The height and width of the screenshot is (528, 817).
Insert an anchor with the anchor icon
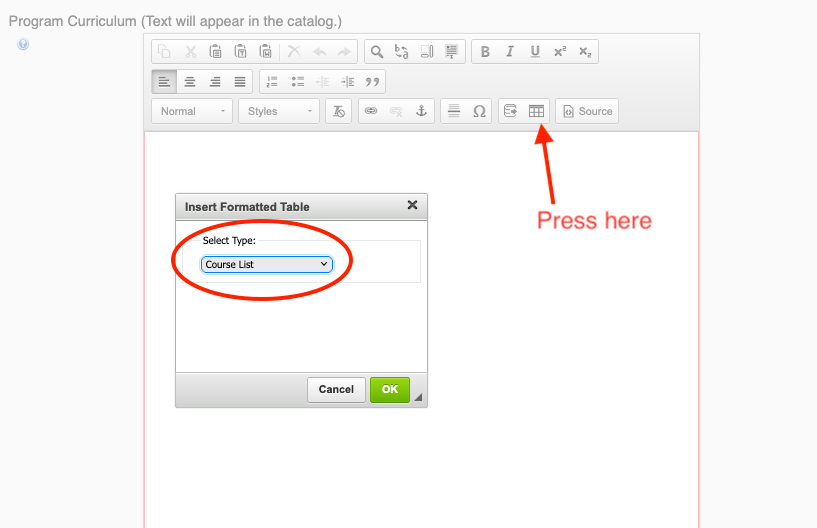(421, 111)
